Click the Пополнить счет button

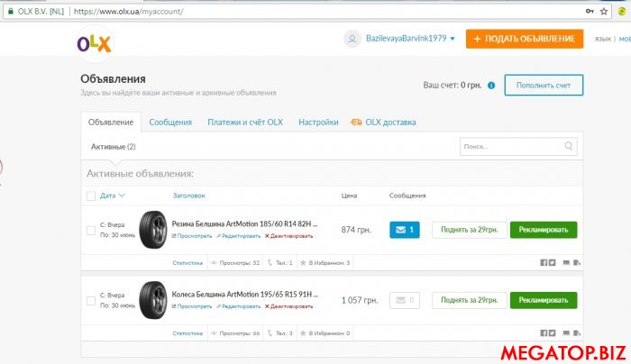pos(544,86)
